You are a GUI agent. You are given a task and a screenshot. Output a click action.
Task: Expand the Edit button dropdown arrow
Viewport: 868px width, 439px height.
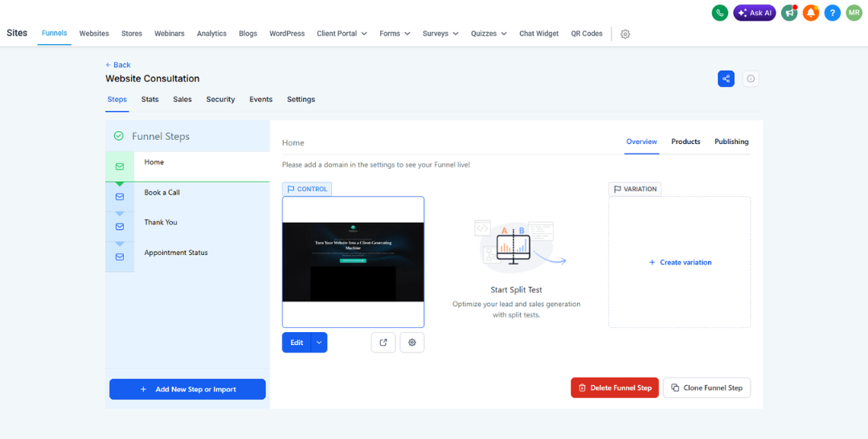319,343
